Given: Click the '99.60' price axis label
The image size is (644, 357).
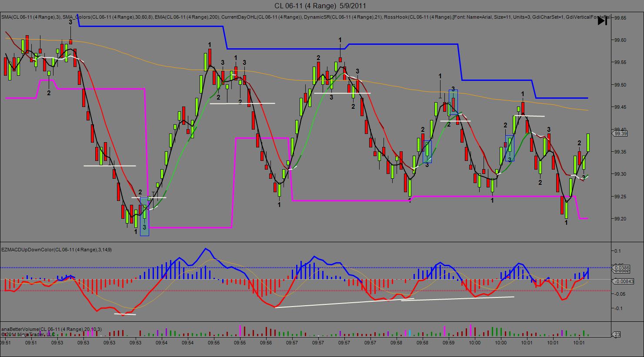Looking at the screenshot, I should pyautogui.click(x=621, y=40).
